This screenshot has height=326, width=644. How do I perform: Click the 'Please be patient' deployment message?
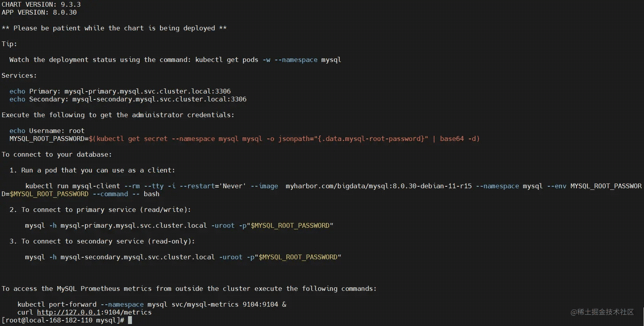click(x=114, y=28)
